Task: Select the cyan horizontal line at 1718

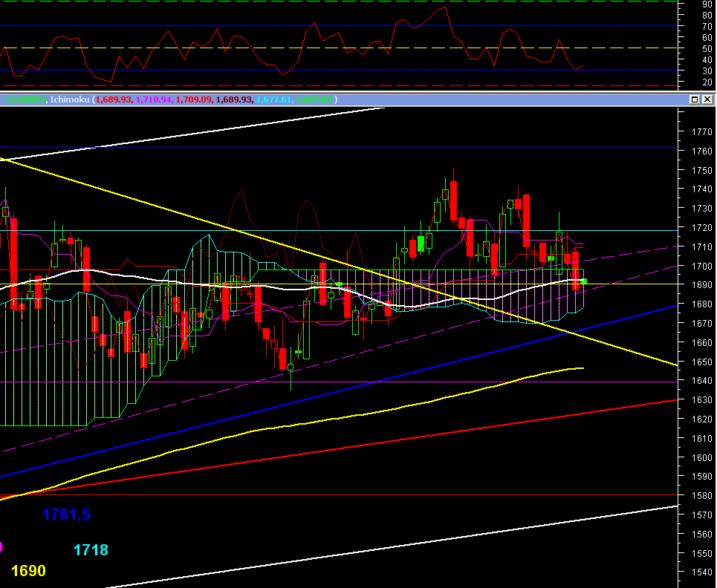Action: pyautogui.click(x=338, y=231)
